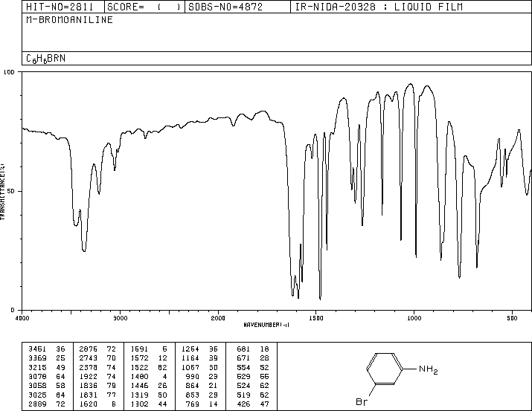This screenshot has width=532, height=411.
Task: Click the 426 peak table entry
Action: point(253,404)
